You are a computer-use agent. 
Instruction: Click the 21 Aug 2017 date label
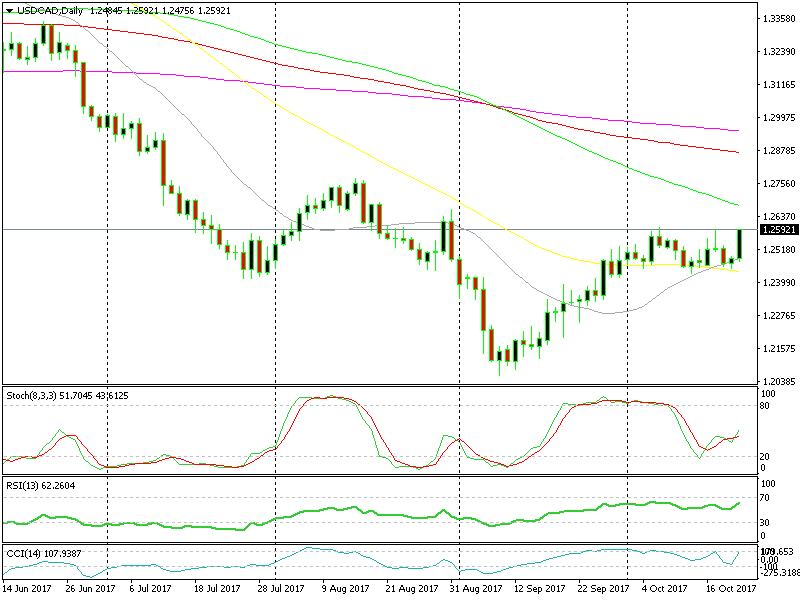(411, 588)
